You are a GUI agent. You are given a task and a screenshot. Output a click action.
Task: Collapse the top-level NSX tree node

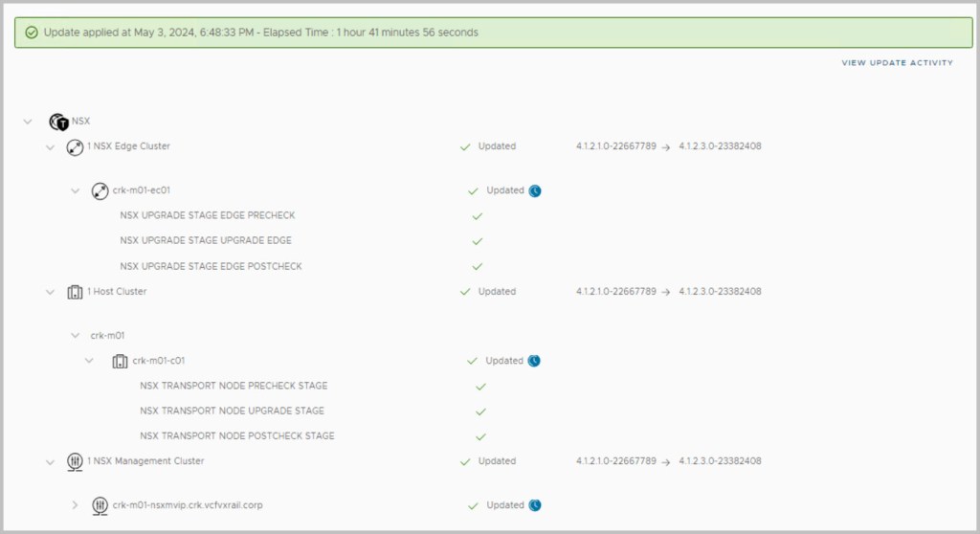[x=27, y=122]
